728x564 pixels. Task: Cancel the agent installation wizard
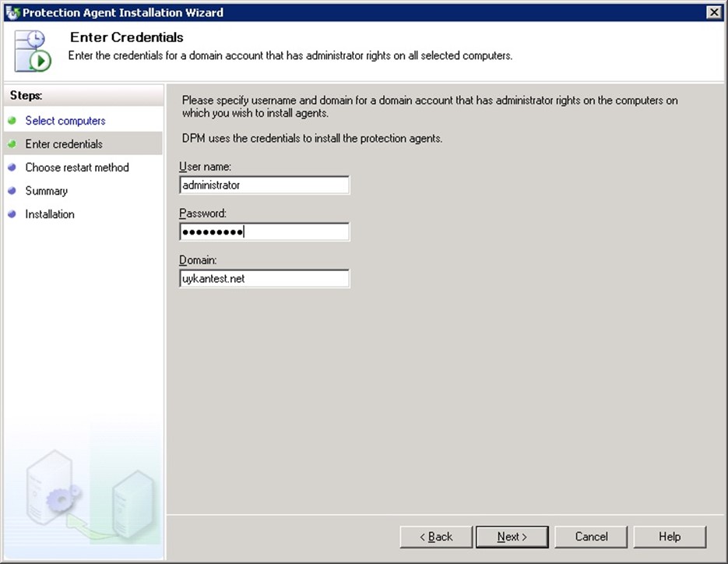[x=592, y=537]
